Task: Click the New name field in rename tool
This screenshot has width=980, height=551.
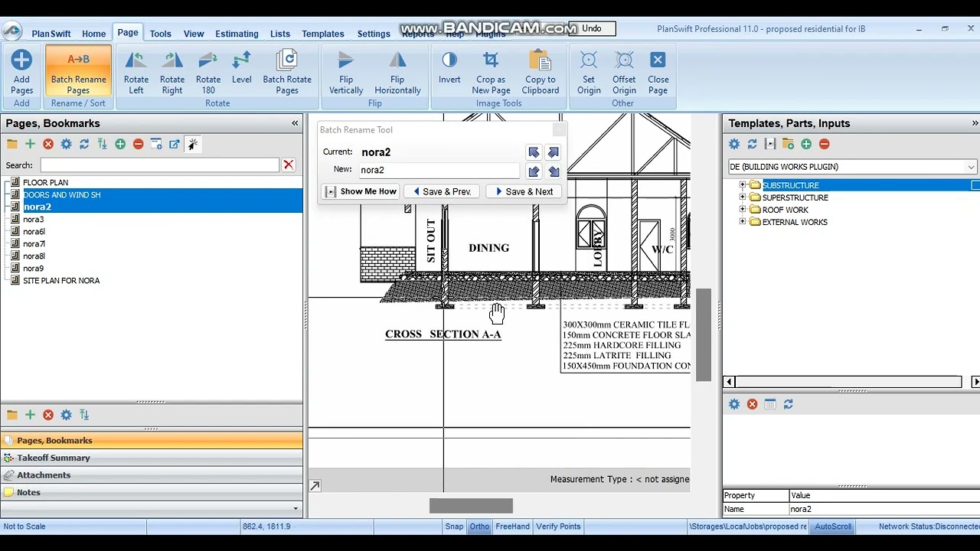Action: click(x=439, y=170)
